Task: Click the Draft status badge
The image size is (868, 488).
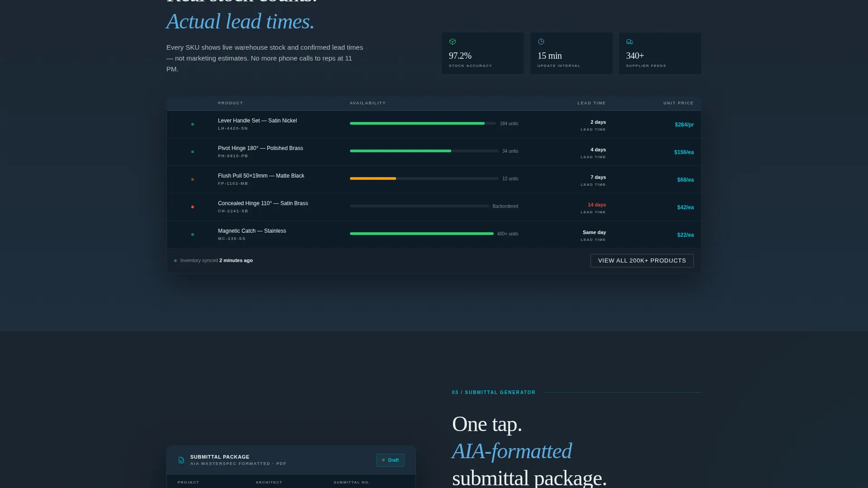Action: (390, 460)
